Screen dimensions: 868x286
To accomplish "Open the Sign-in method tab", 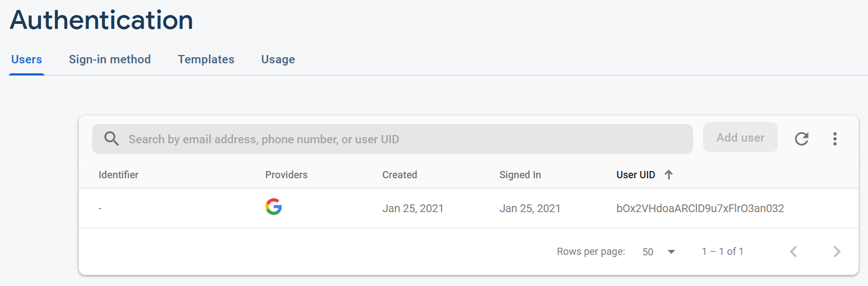I will point(110,59).
